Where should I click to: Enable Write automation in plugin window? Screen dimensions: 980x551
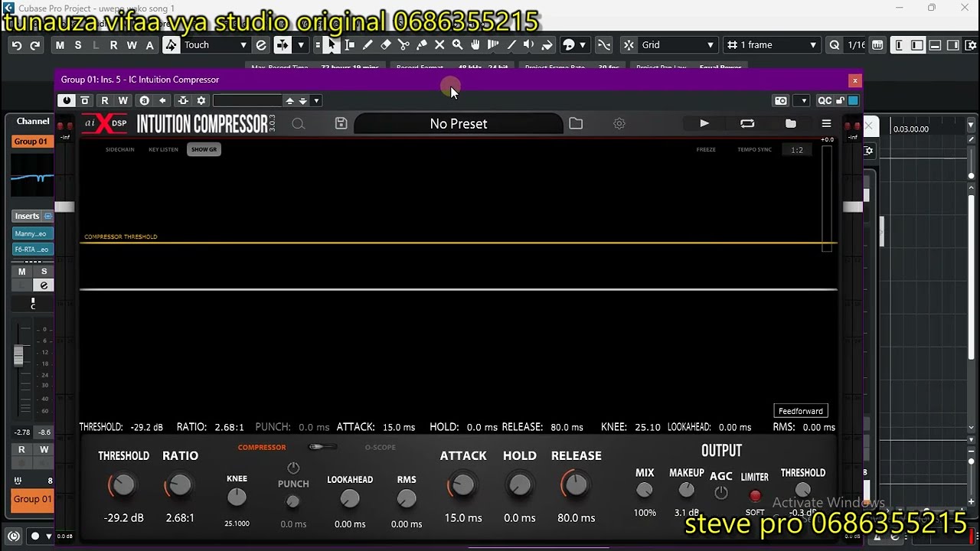click(x=122, y=100)
